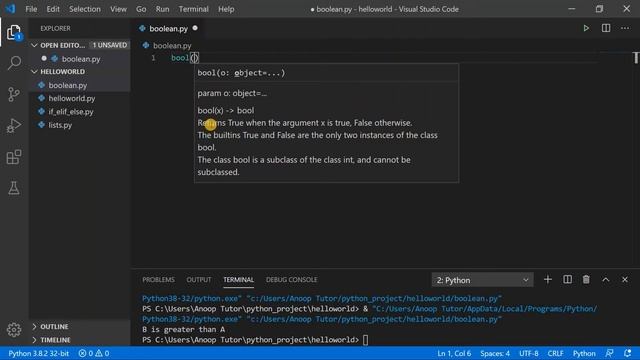Create a new terminal with plus icon
Screen dimensions: 640x360
pyautogui.click(x=548, y=280)
